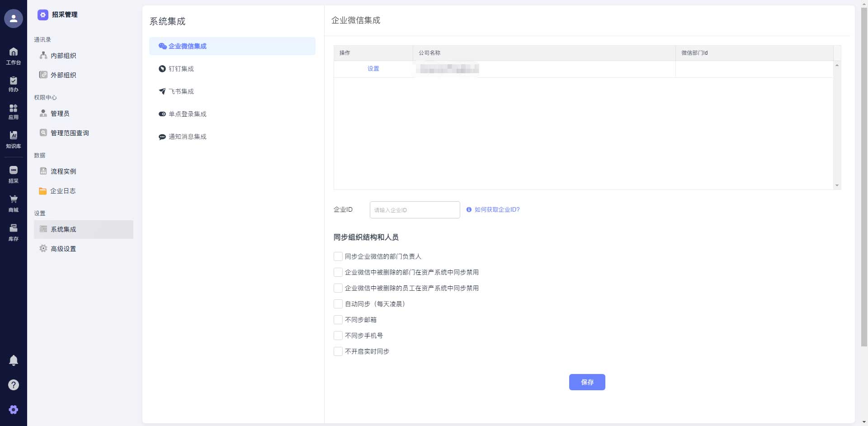Viewport: 868px width, 426px height.
Task: Open the 招采 icon in sidebar
Action: point(14,173)
